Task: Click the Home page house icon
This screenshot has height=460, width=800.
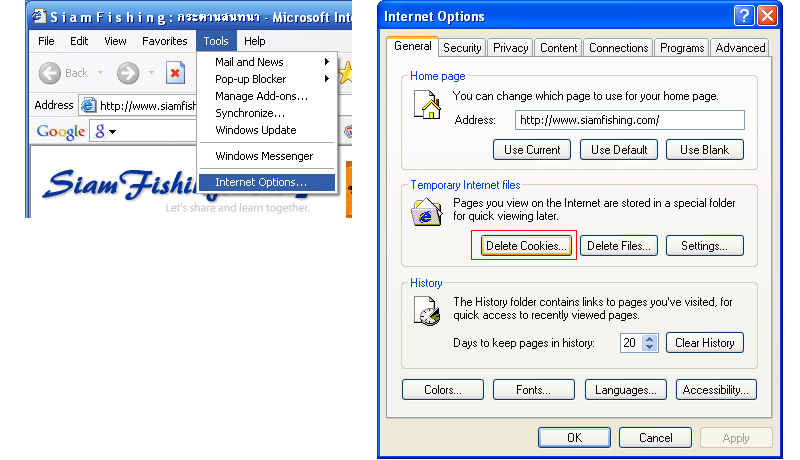Action: click(x=427, y=105)
